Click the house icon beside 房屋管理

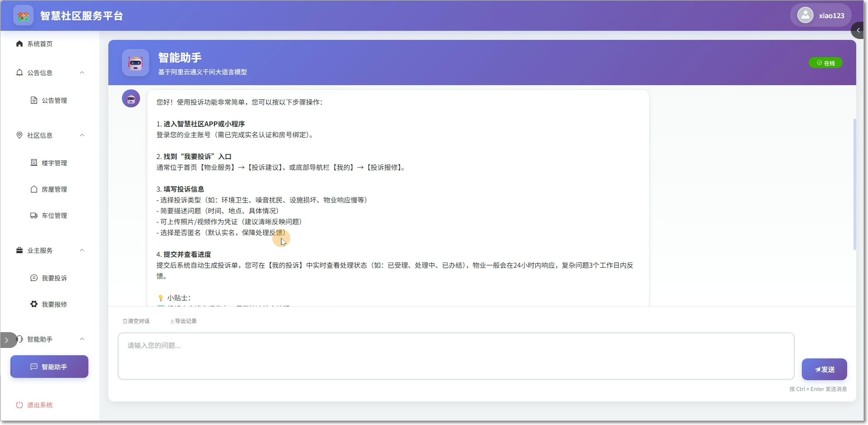(34, 189)
